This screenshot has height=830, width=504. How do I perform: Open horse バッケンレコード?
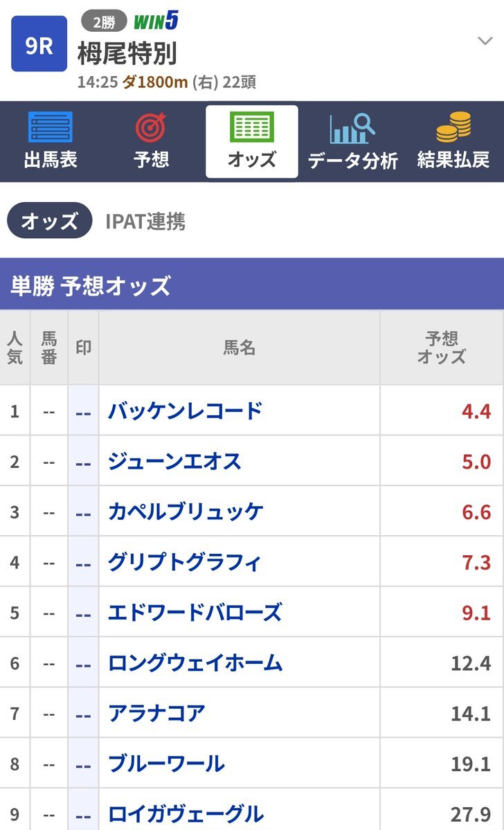pos(185,411)
